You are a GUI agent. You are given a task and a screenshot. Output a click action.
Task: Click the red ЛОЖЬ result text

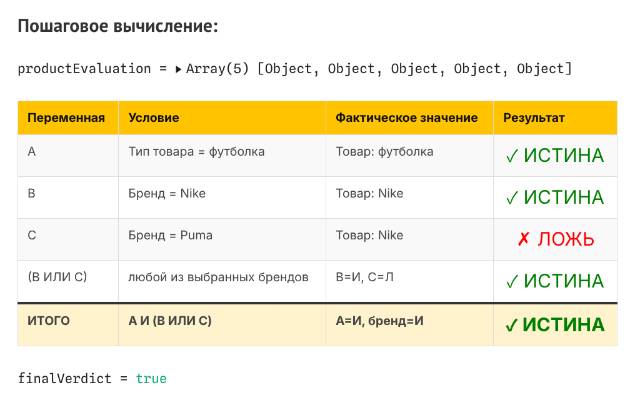pyautogui.click(x=566, y=240)
